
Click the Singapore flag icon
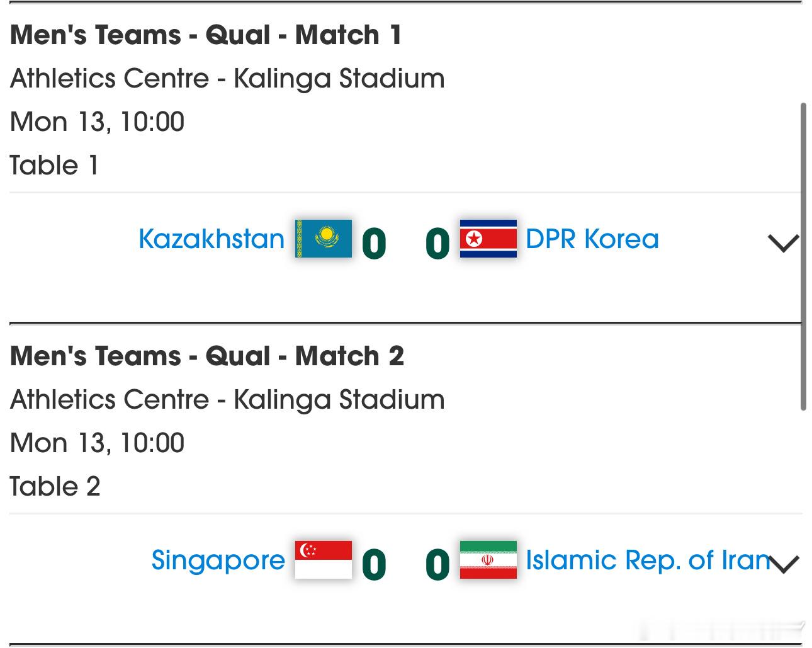(324, 560)
